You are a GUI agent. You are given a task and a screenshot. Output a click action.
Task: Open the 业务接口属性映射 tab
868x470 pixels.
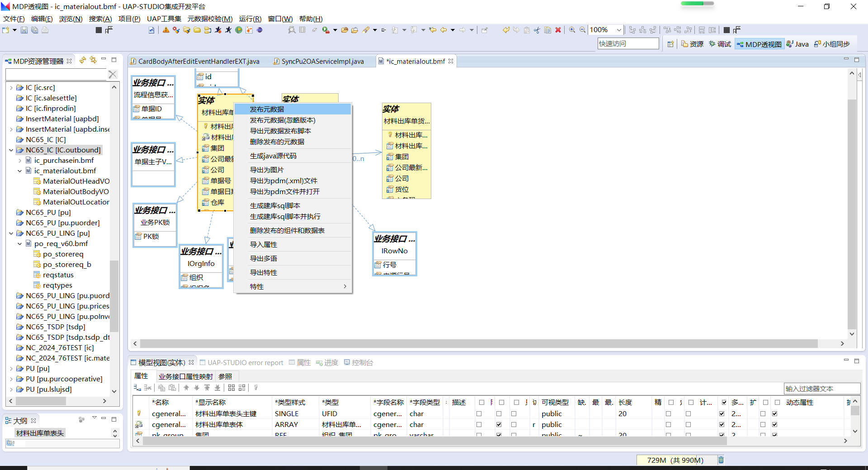[x=186, y=376]
